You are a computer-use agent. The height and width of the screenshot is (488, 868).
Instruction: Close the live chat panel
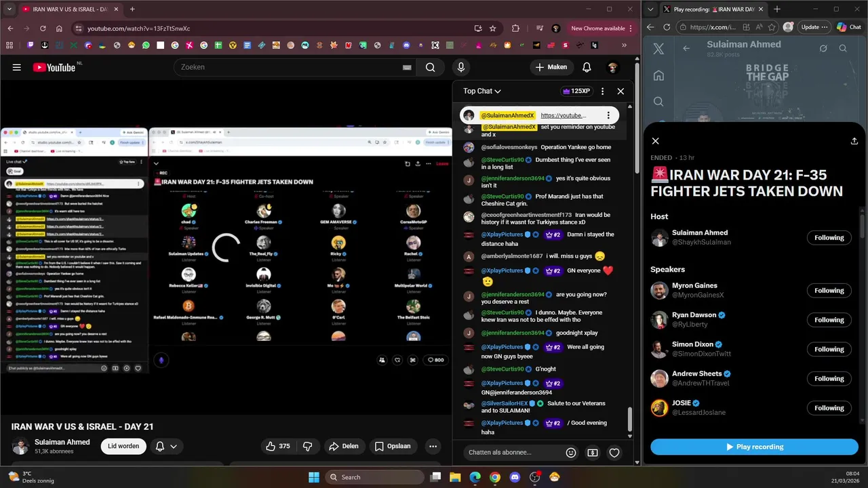(620, 91)
